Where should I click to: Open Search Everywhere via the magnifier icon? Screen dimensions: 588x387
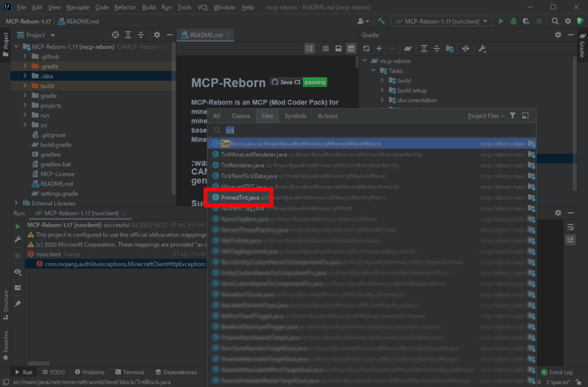[555, 21]
